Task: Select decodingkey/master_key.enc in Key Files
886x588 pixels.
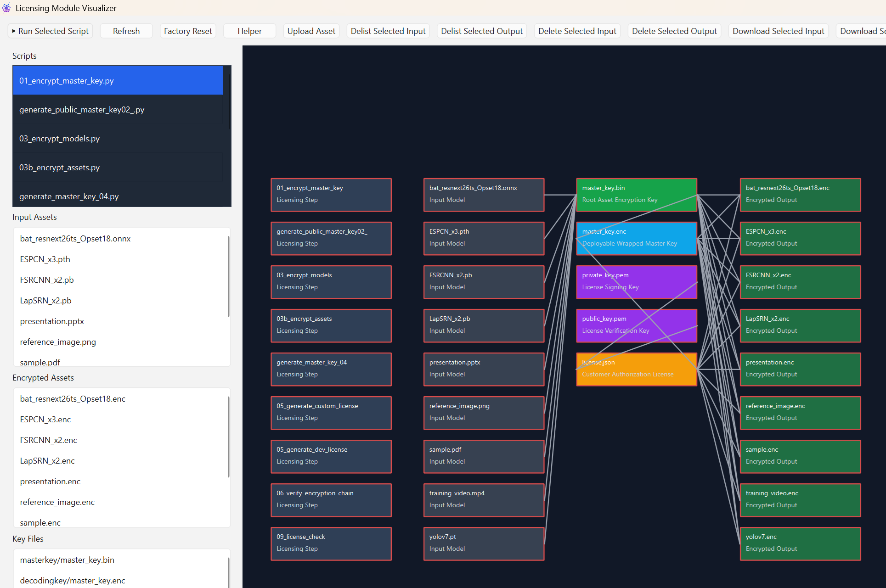Action: pyautogui.click(x=120, y=580)
